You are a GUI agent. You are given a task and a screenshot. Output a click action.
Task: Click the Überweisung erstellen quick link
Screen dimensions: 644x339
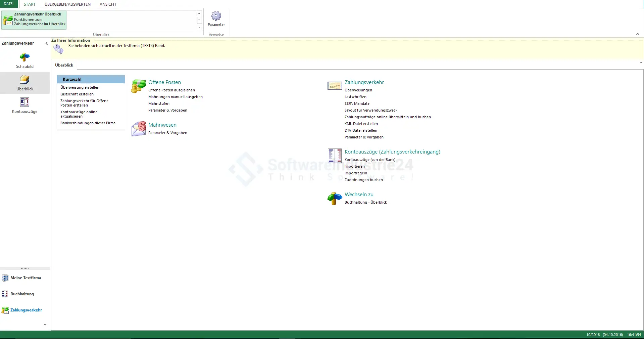point(80,87)
